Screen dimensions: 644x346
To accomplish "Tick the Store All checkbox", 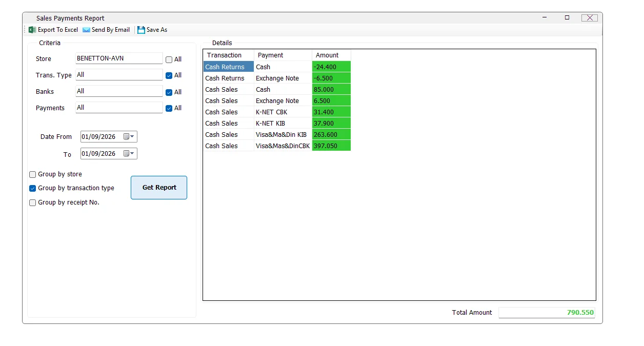I will [x=169, y=59].
